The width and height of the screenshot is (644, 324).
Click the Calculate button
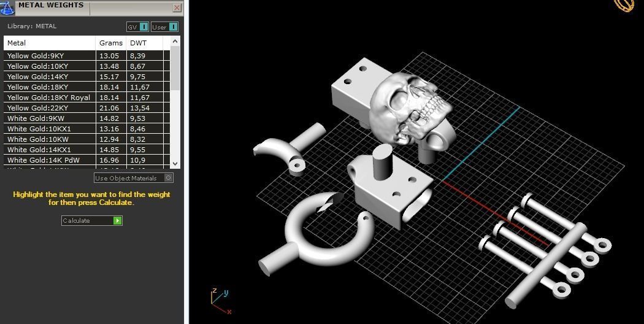(x=91, y=221)
